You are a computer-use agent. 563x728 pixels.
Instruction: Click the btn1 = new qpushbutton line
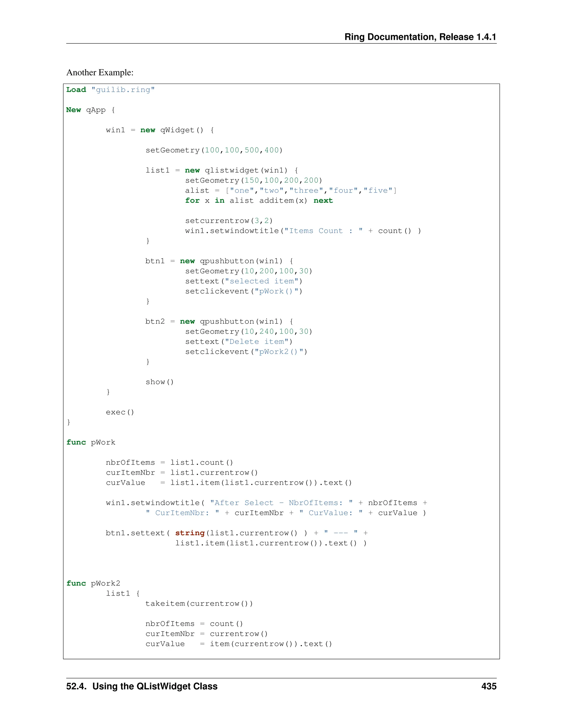[x=219, y=261]
